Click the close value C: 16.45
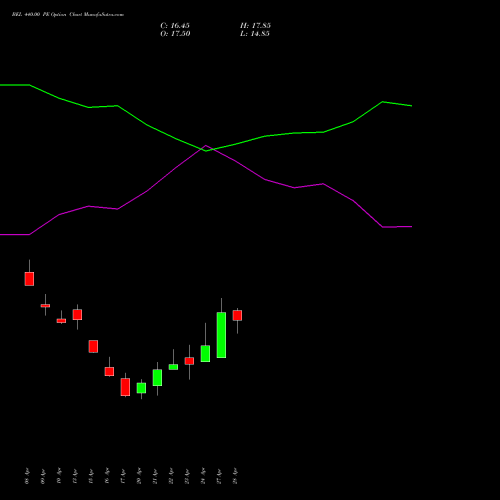The height and width of the screenshot is (500, 500). click(175, 26)
